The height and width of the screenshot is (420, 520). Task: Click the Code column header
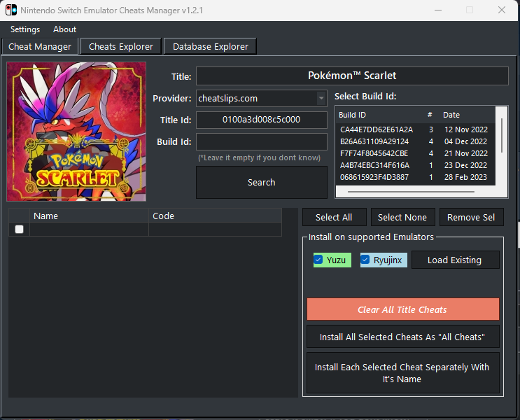(x=216, y=216)
